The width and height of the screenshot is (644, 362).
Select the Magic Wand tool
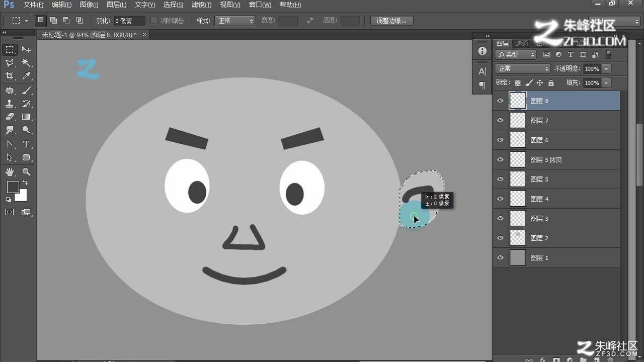[26, 63]
